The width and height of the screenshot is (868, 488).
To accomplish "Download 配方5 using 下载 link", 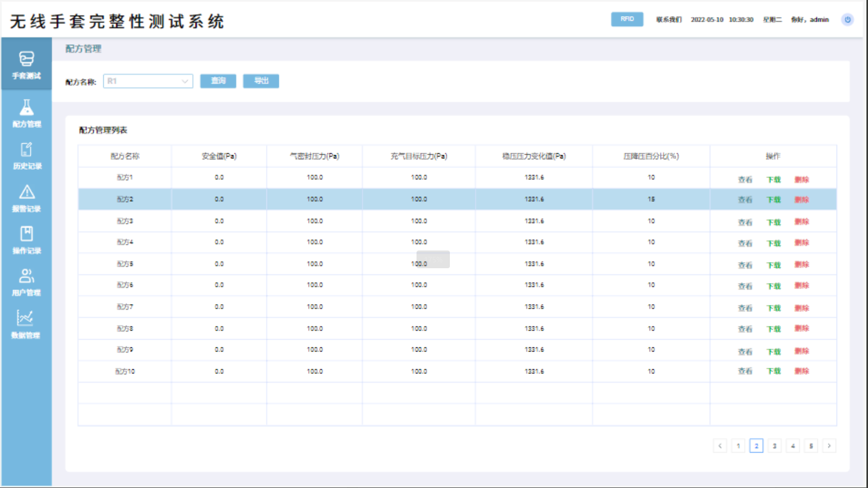I will coord(774,265).
